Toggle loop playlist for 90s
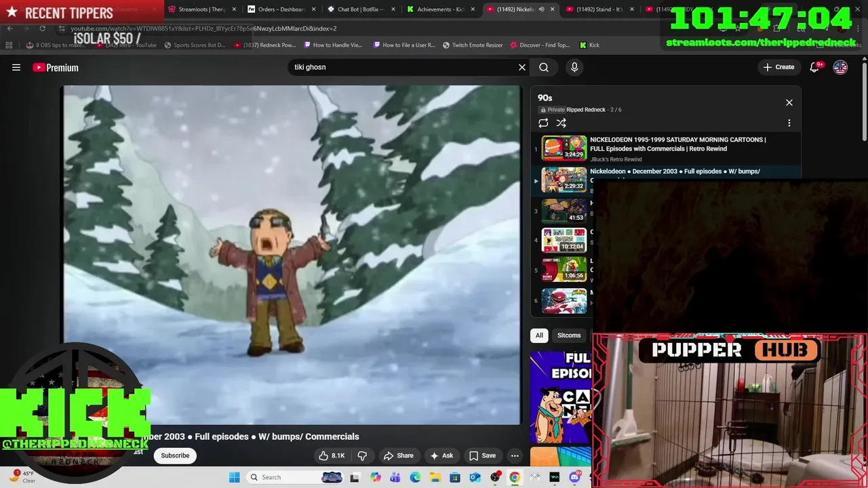The width and height of the screenshot is (868, 488). (x=543, y=123)
